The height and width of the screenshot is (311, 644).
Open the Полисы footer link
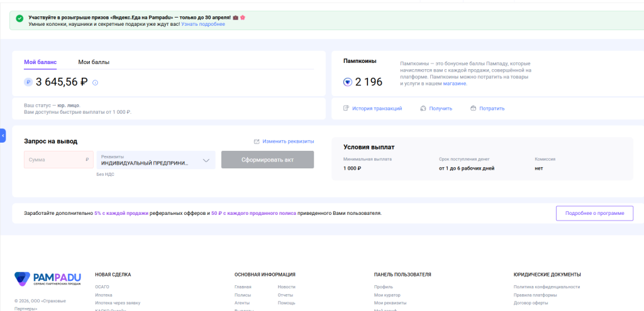pyautogui.click(x=243, y=295)
